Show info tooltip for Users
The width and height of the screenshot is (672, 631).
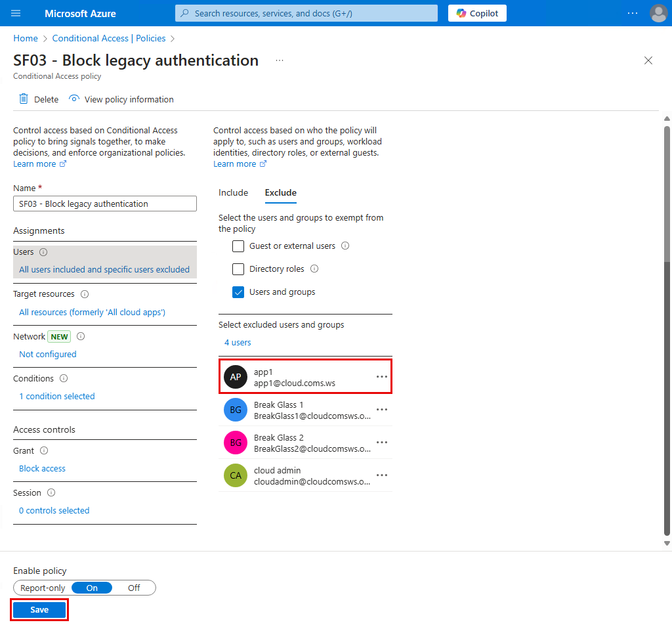point(43,252)
